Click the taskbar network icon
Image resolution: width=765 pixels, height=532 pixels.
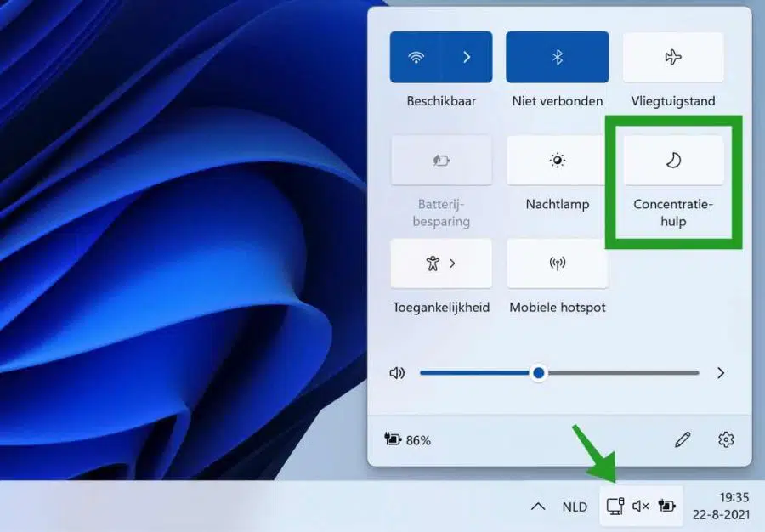615,506
